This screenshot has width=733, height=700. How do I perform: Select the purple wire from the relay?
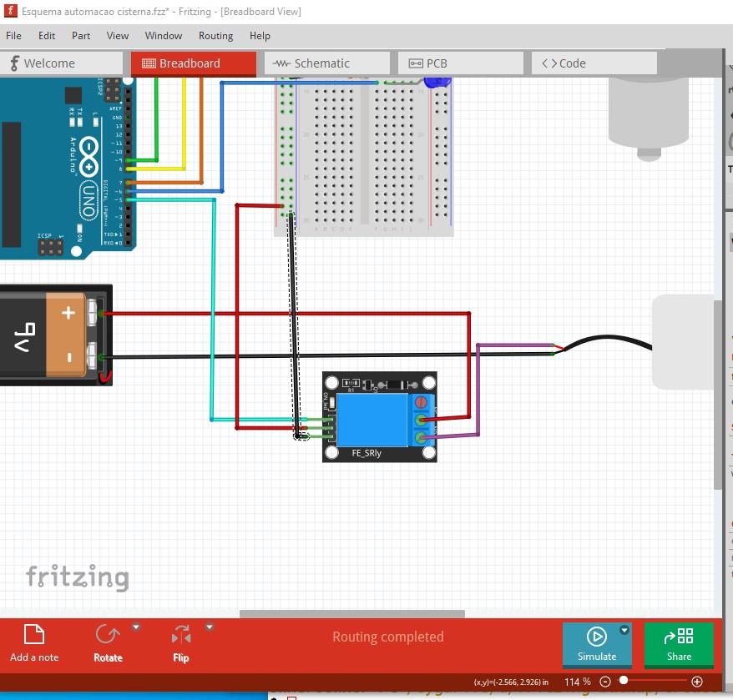pos(478,390)
